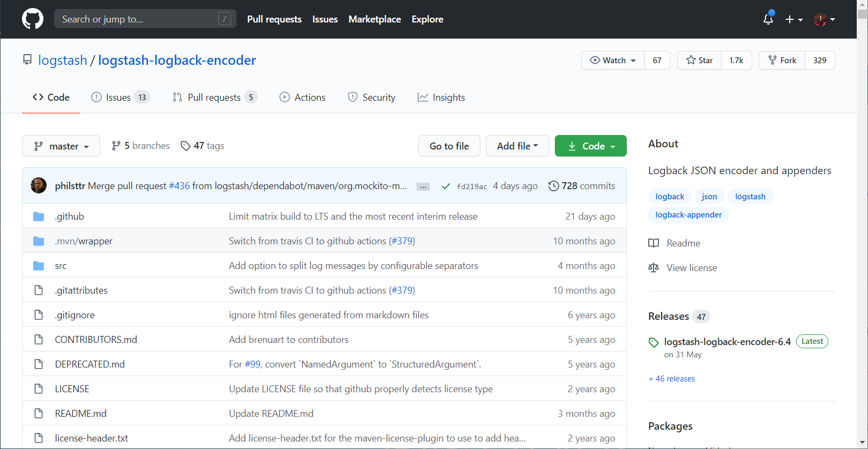Click the View license scale icon
This screenshot has height=449, width=868.
[654, 268]
